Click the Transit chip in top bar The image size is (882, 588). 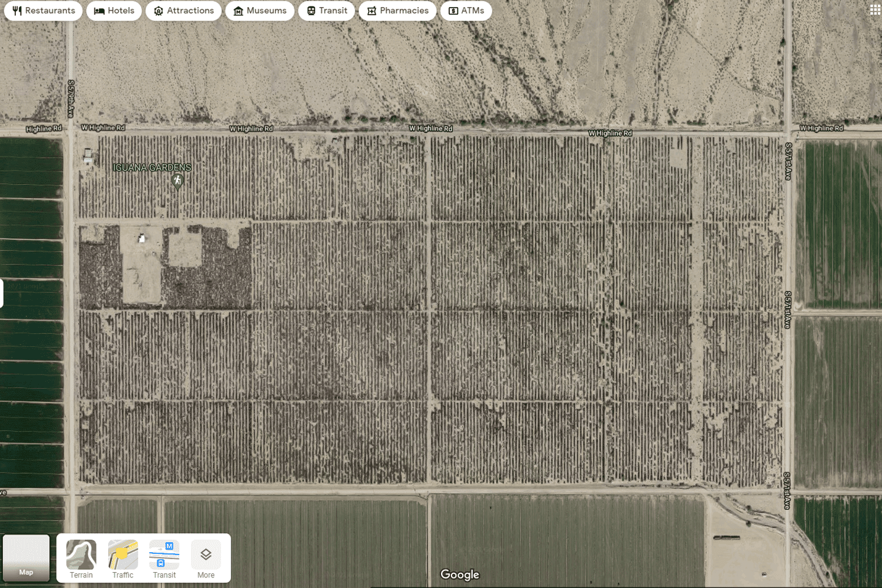326,11
